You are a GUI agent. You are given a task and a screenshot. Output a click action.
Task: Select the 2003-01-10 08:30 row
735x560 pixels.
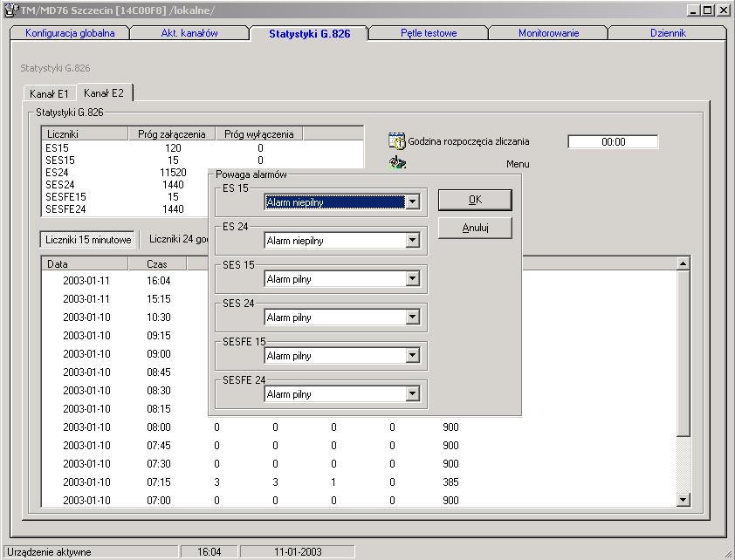tap(125, 390)
